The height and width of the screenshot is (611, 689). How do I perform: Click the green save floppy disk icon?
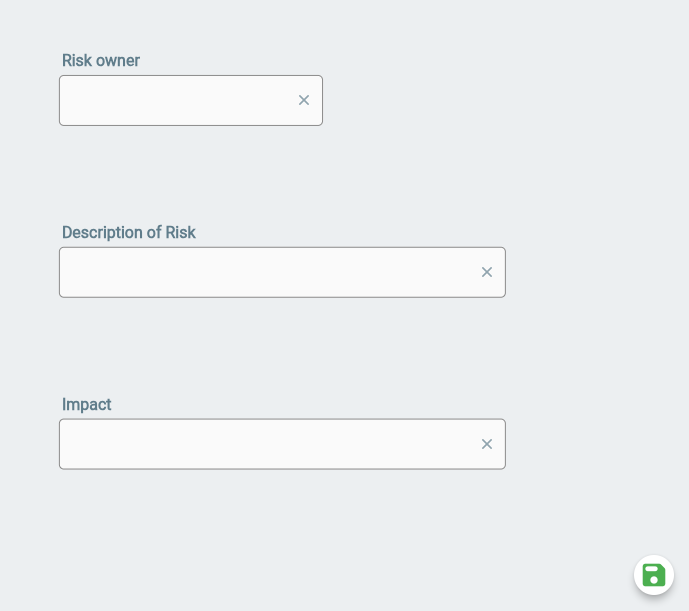654,575
